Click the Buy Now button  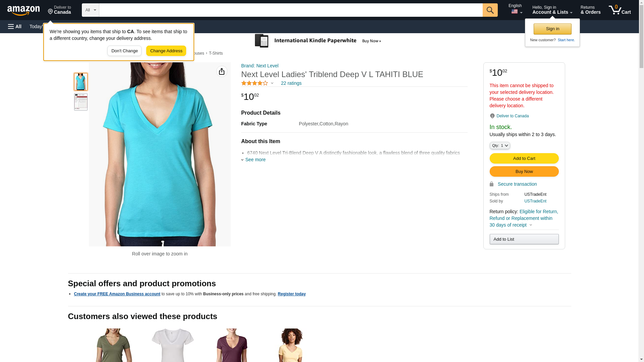[524, 171]
